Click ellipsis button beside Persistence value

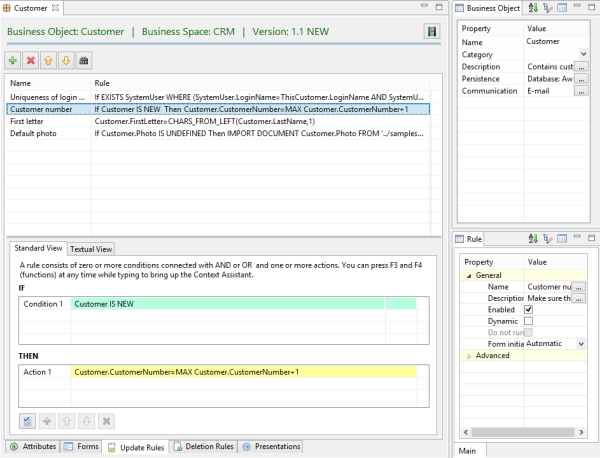581,79
